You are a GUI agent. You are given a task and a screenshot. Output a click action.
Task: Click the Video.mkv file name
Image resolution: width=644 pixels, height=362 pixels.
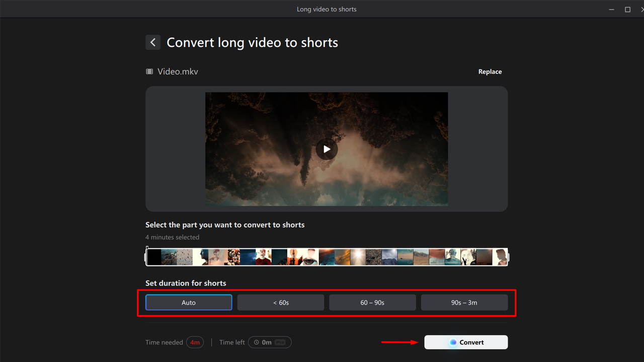(178, 71)
